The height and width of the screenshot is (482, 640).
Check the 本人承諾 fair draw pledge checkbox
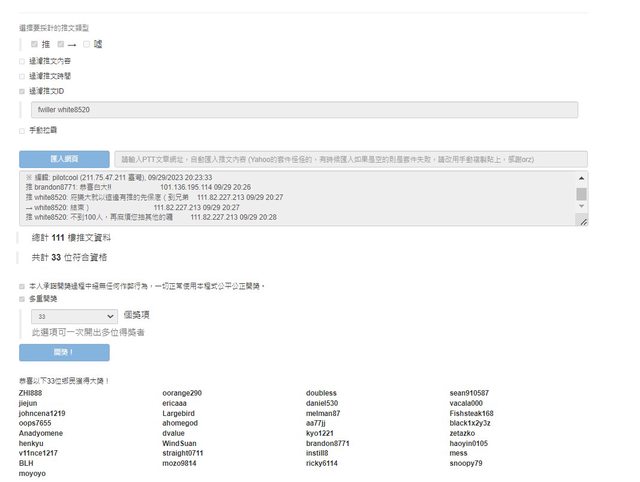23,286
